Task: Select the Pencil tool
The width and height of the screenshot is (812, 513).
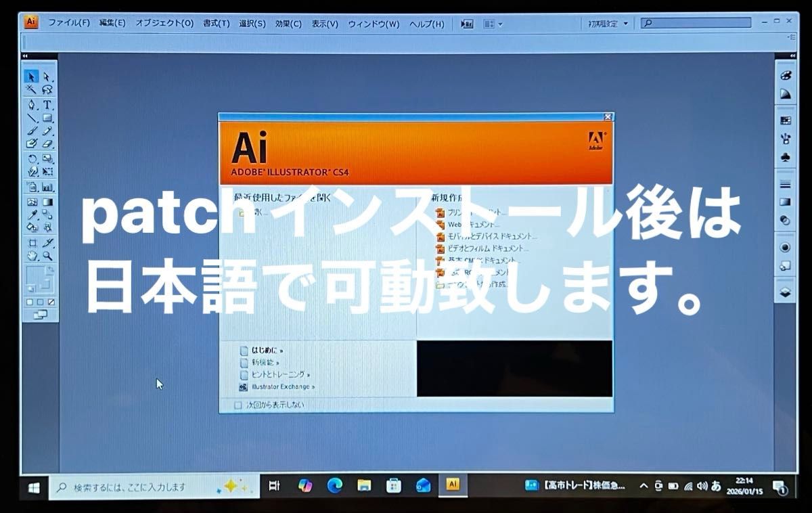Action: point(47,131)
